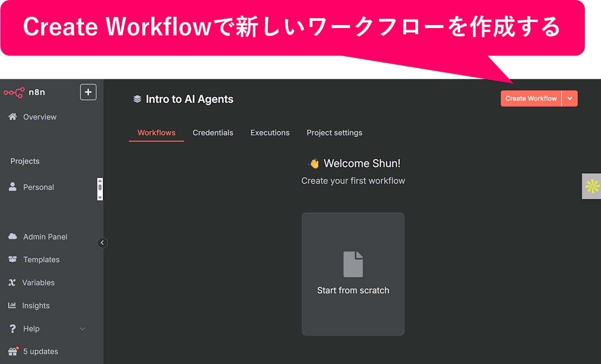Click the Intro to AI Agents title
The width and height of the screenshot is (601, 364).
tap(189, 99)
